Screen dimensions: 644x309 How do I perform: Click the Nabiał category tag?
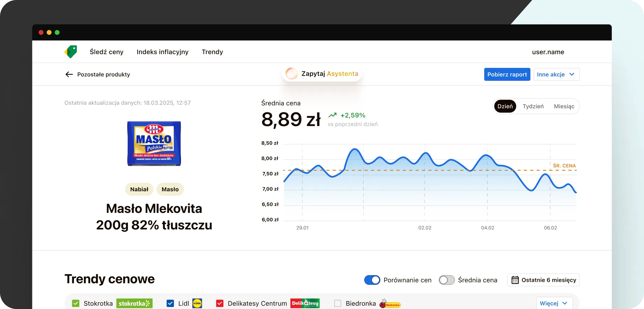(x=139, y=189)
